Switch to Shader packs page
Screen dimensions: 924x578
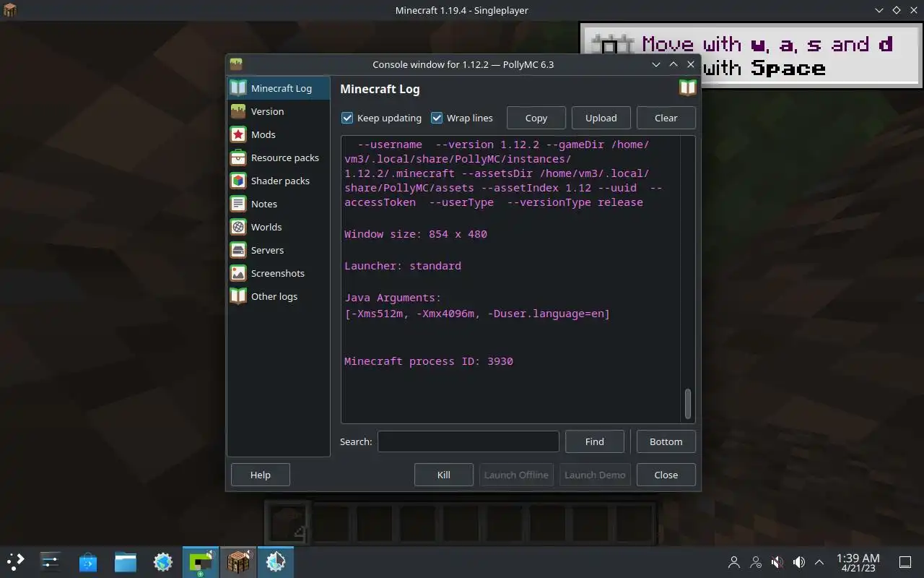click(x=278, y=181)
